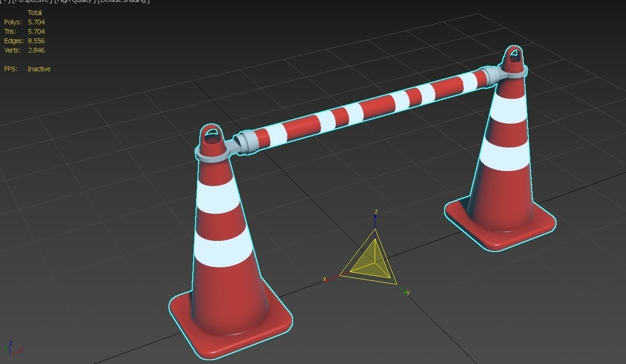This screenshot has width=626, height=364.
Task: Click the Z axis arrow of the move gizmo
Action: tap(376, 216)
